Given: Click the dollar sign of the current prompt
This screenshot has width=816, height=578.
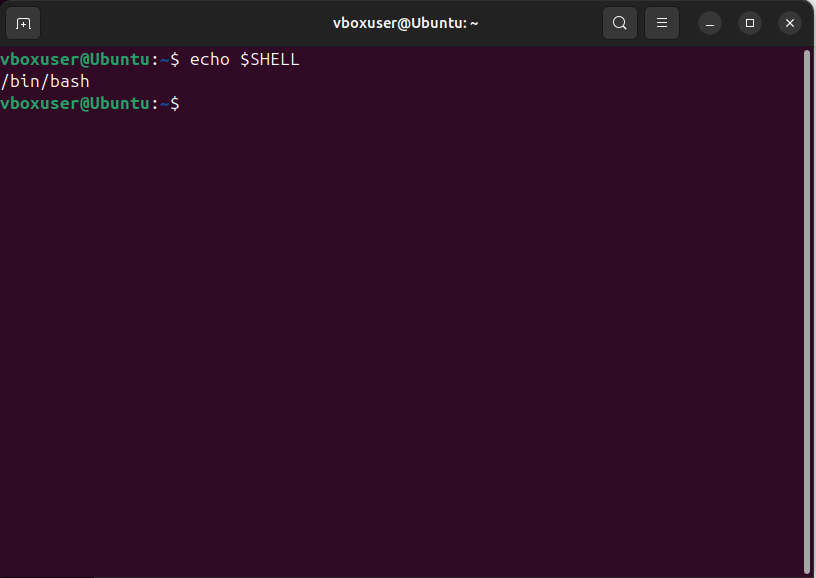Looking at the screenshot, I should click(x=175, y=103).
